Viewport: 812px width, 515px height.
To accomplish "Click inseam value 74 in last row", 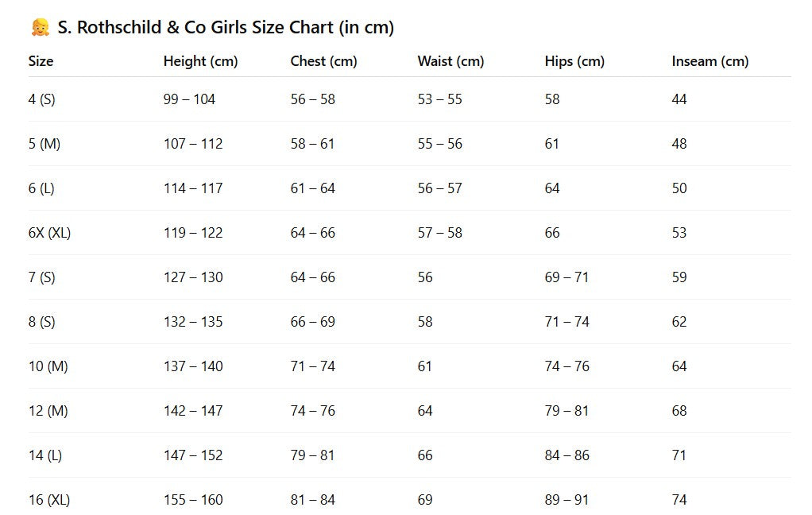I will [x=679, y=500].
